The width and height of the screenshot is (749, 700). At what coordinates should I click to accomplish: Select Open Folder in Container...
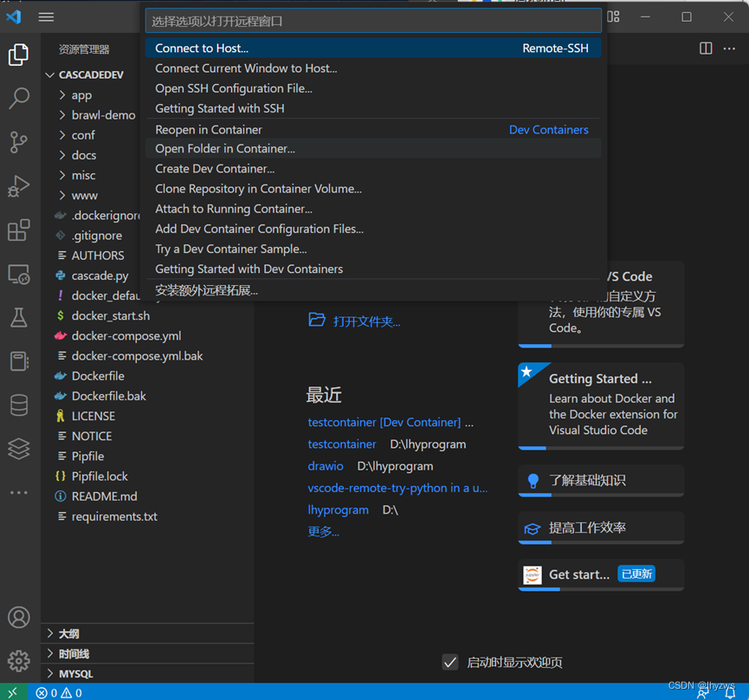tap(373, 149)
